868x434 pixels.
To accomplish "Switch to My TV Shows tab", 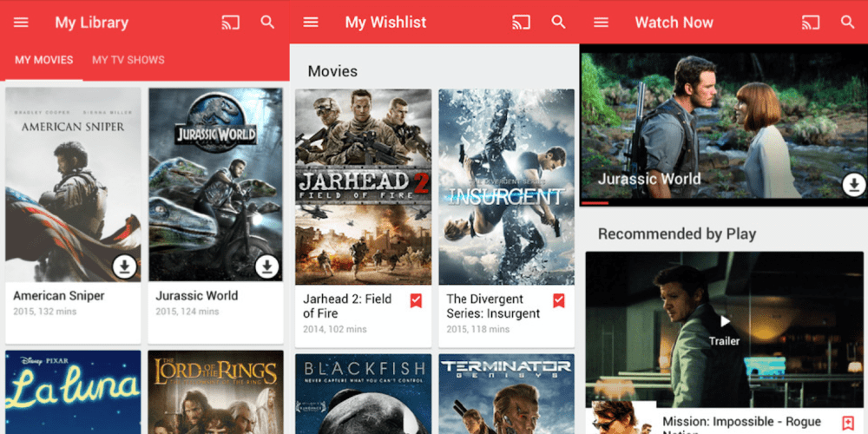I will [x=128, y=60].
